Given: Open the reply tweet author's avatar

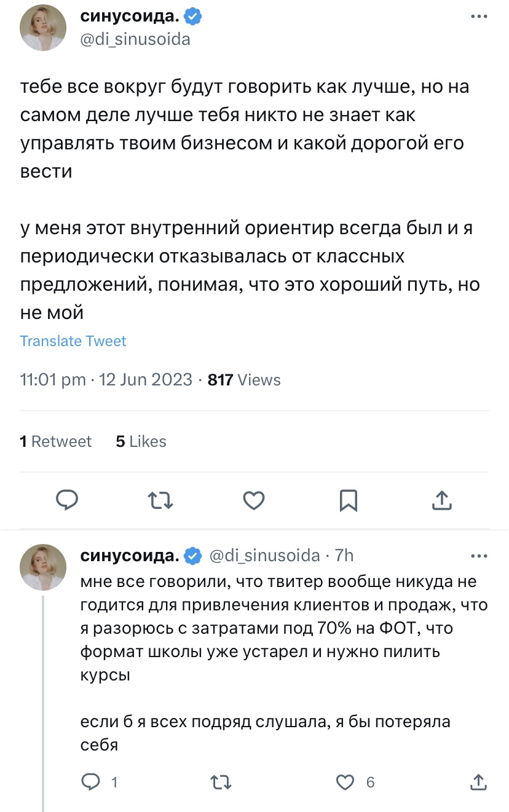Looking at the screenshot, I should pyautogui.click(x=44, y=567).
